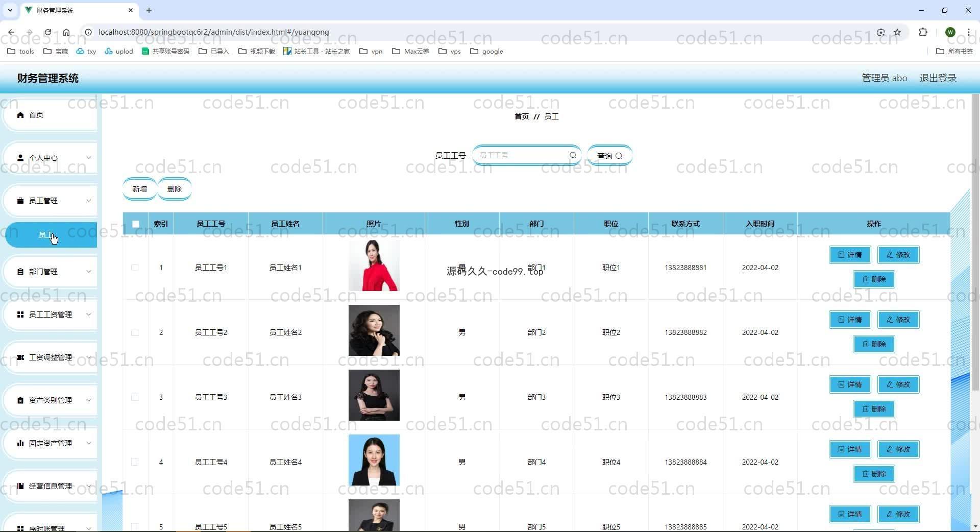Click the icon beside 经营信息管理
Viewport: 980px width, 532px height.
point(20,486)
